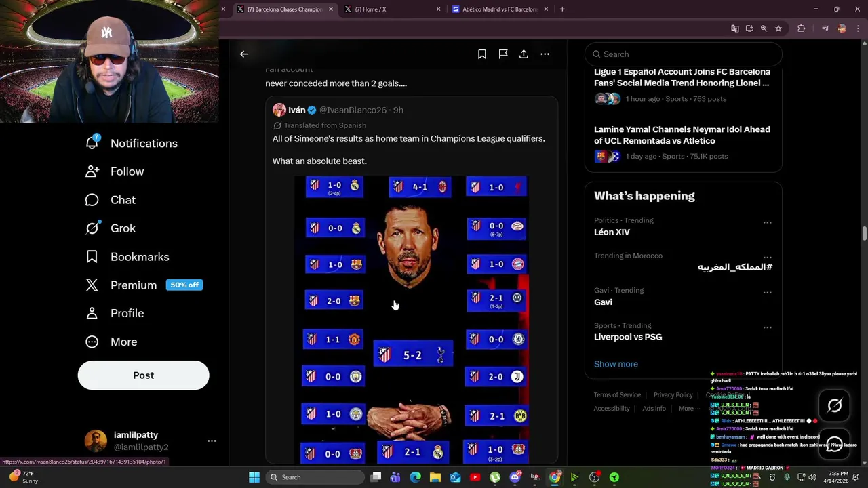Open Accessibility footer link

coord(612,409)
